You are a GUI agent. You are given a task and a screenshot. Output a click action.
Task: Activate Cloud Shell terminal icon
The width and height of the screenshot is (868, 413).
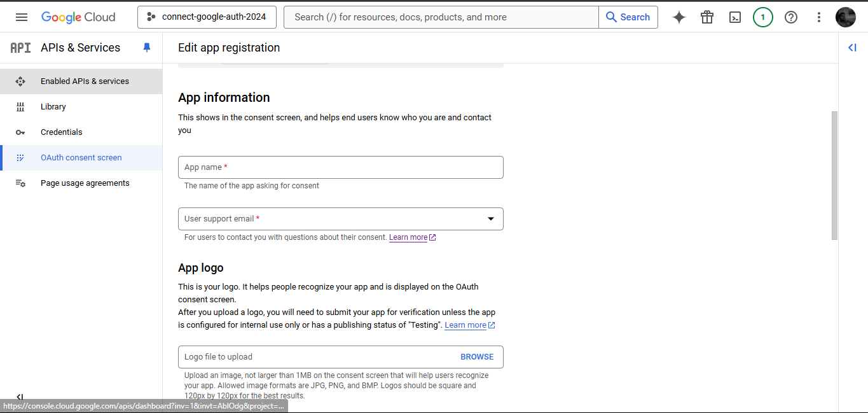coord(734,17)
